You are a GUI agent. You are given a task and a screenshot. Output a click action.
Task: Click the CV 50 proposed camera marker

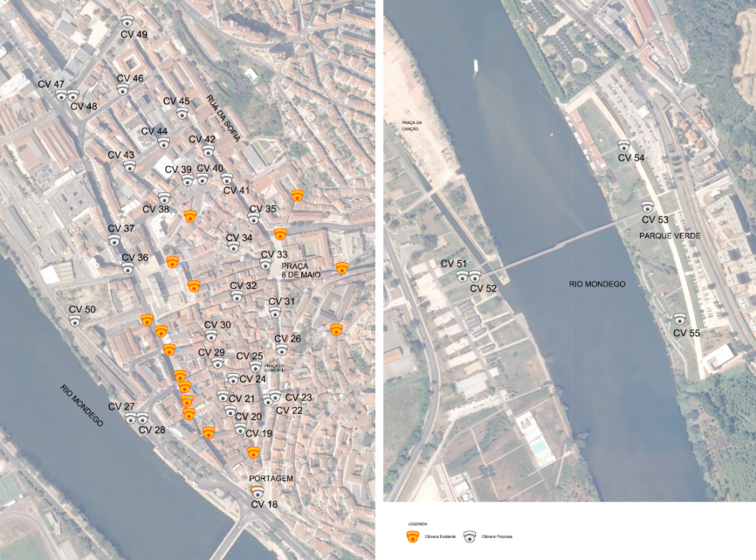click(75, 321)
